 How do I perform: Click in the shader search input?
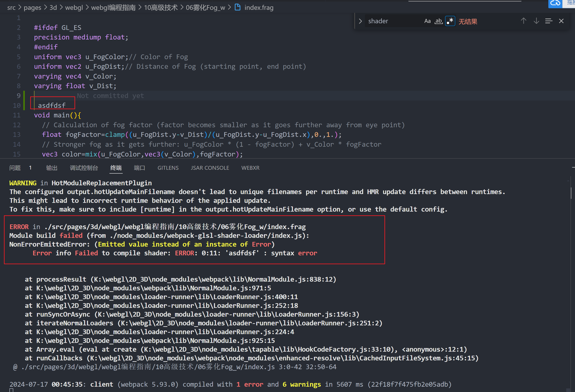[x=393, y=21]
